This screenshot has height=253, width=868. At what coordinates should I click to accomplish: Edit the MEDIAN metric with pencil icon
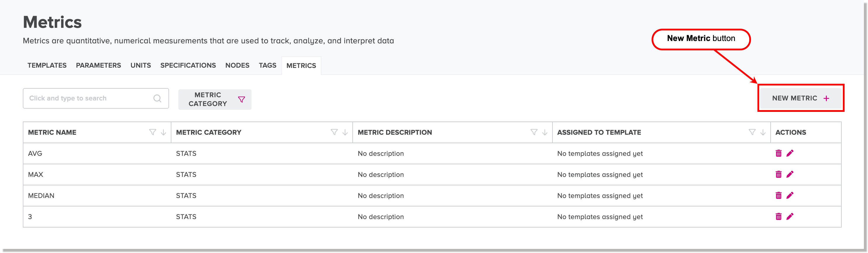pos(790,195)
